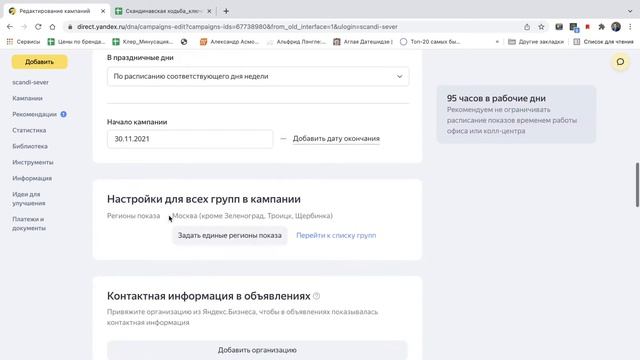This screenshot has width=640, height=360.
Task: Click the red extension icon in toolbar
Action: tap(588, 27)
